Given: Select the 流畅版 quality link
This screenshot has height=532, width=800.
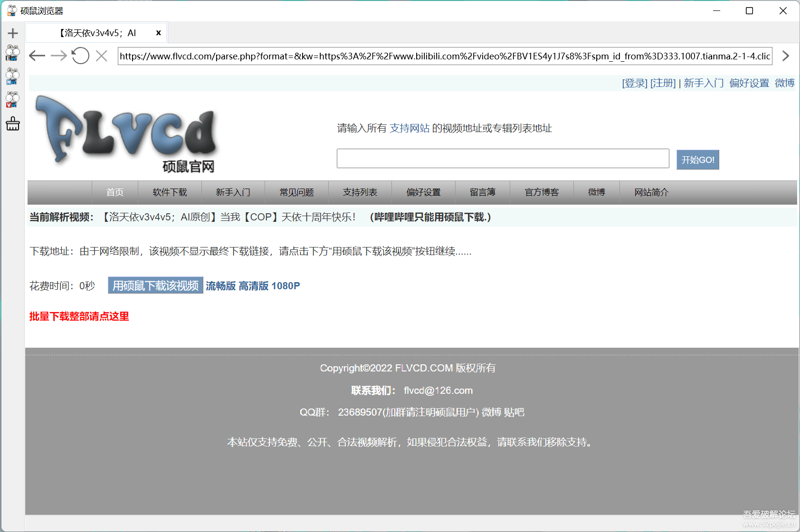Looking at the screenshot, I should pyautogui.click(x=220, y=286).
